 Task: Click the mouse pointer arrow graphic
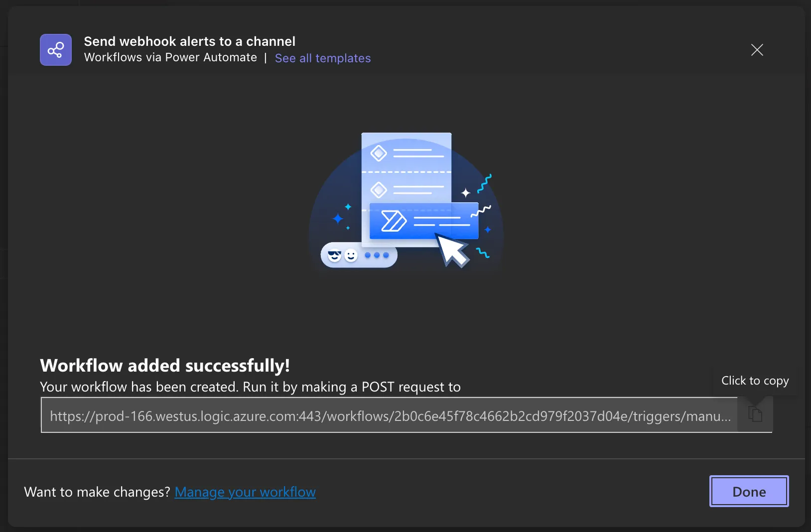452,251
